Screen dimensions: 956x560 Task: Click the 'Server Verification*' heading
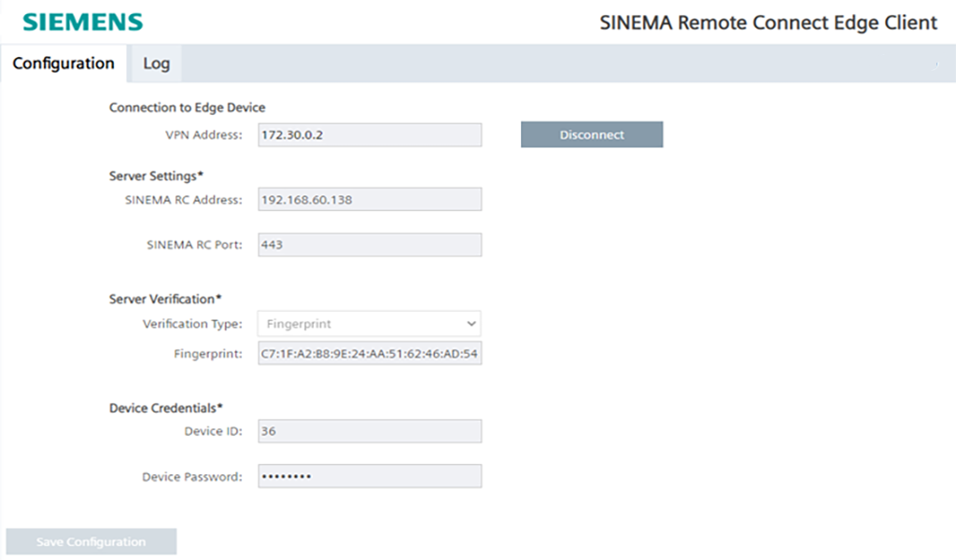point(165,300)
